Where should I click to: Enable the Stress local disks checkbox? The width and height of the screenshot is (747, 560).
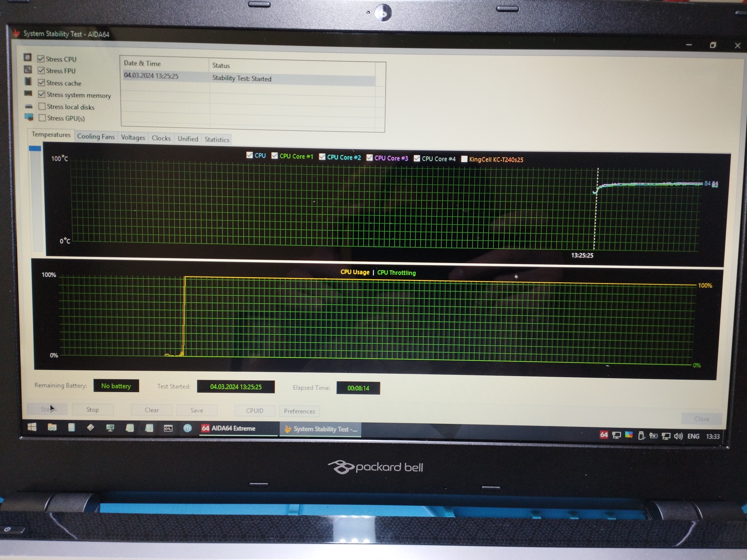pos(42,106)
